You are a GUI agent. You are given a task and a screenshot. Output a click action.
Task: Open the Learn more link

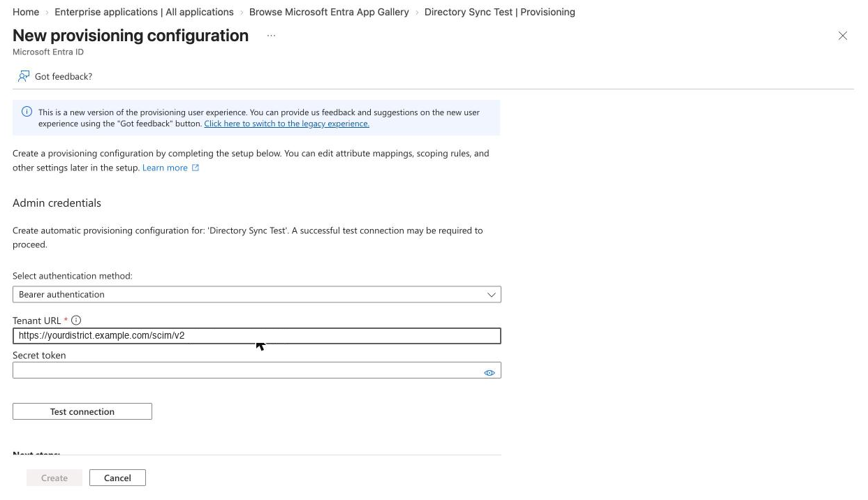tap(165, 168)
